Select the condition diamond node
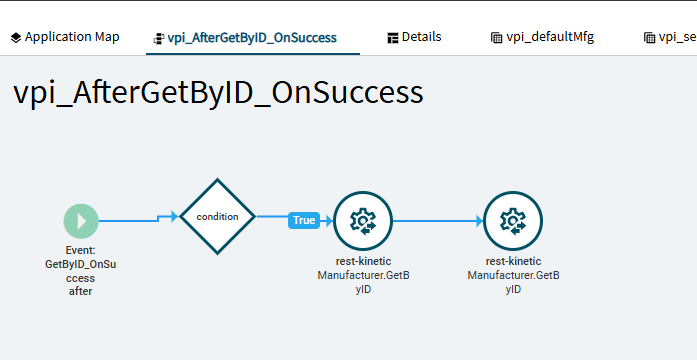The width and height of the screenshot is (697, 360). click(x=217, y=216)
